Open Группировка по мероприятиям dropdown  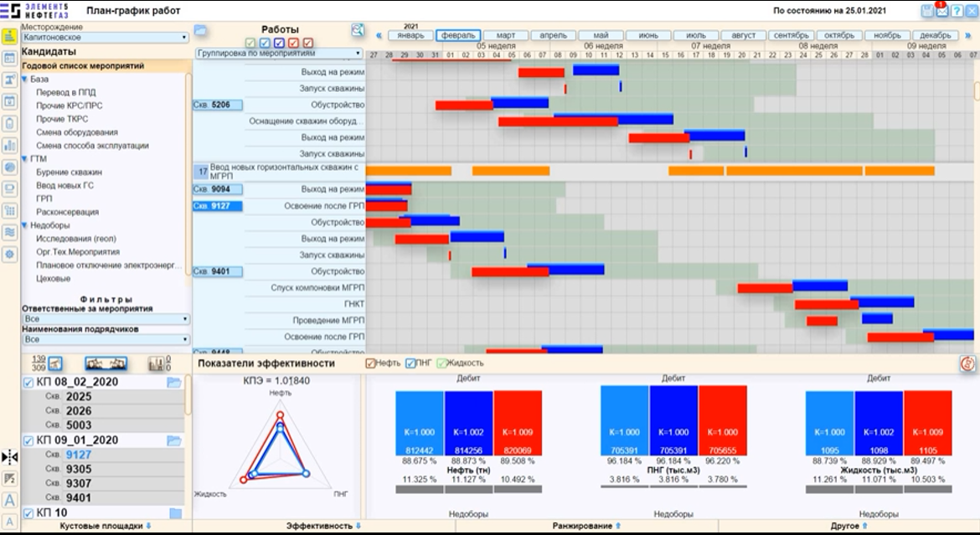tap(279, 53)
